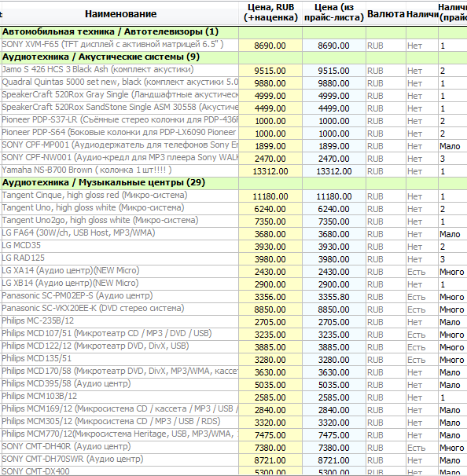This screenshot has height=476, width=467.
Task: Select the Цена (из прайс-листа) column header
Action: point(334,13)
